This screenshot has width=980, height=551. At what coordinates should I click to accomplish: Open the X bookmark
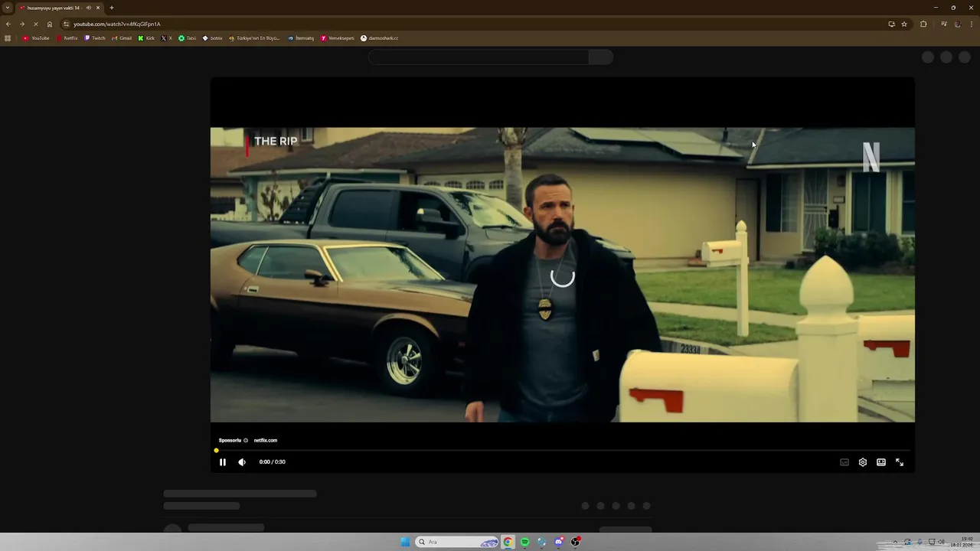[x=166, y=38]
